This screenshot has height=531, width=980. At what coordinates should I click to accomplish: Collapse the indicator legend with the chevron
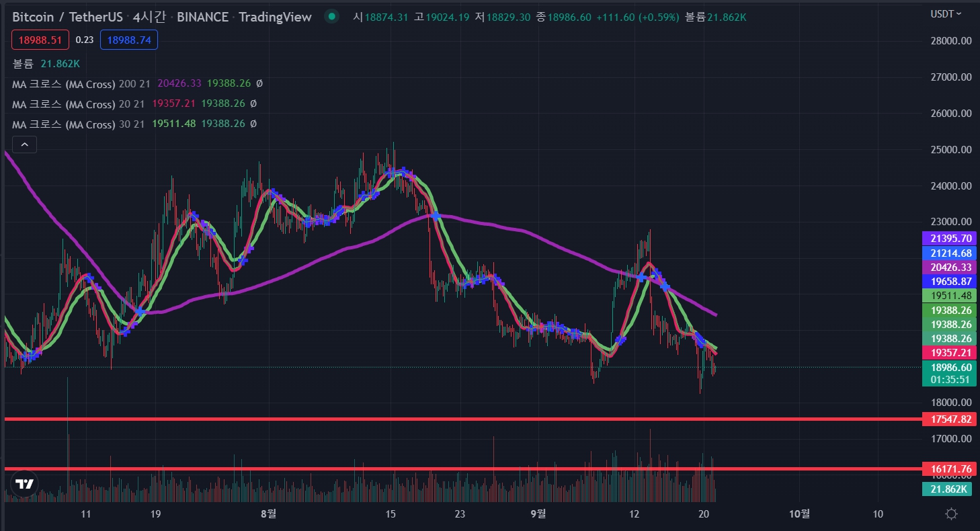pos(24,145)
